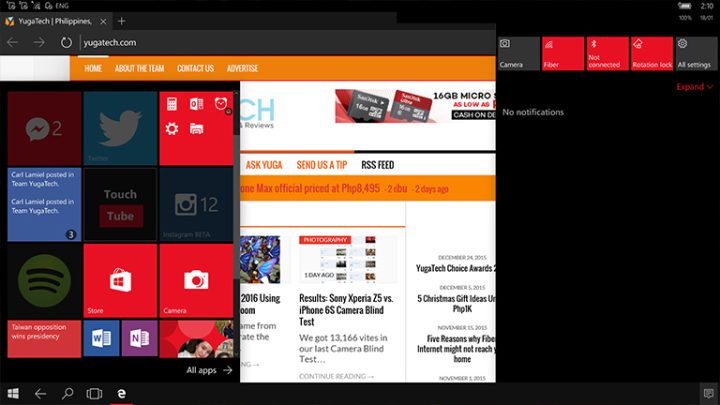Viewport: 720px width, 405px height.
Task: Open the settings gear in the red folder tile
Action: pyautogui.click(x=172, y=129)
